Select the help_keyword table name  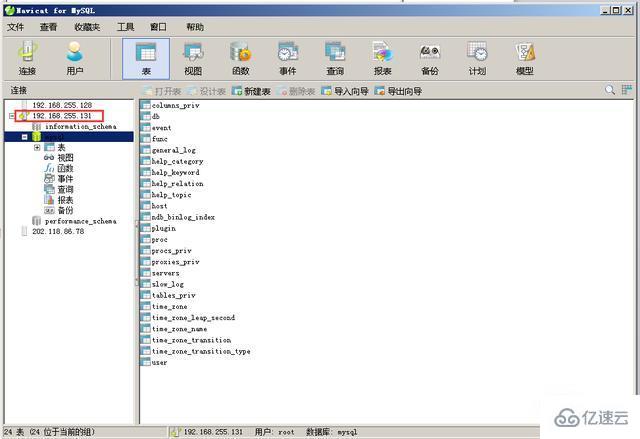click(x=176, y=172)
